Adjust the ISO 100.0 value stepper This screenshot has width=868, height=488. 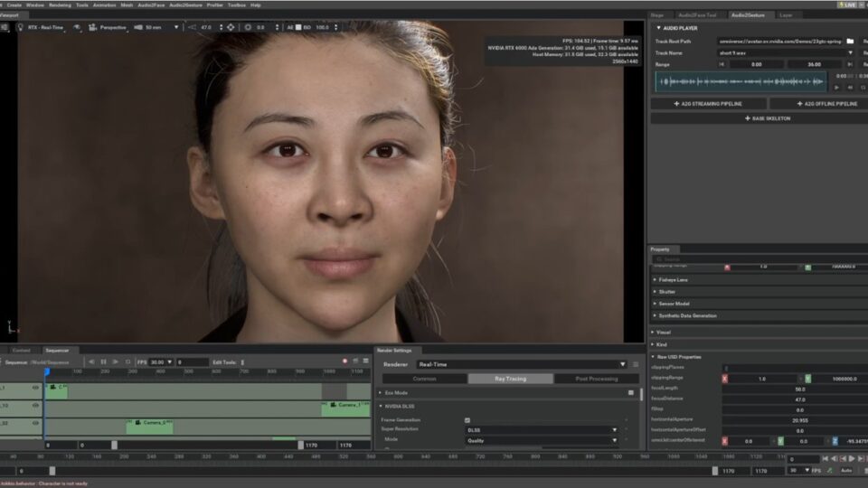tap(336, 27)
